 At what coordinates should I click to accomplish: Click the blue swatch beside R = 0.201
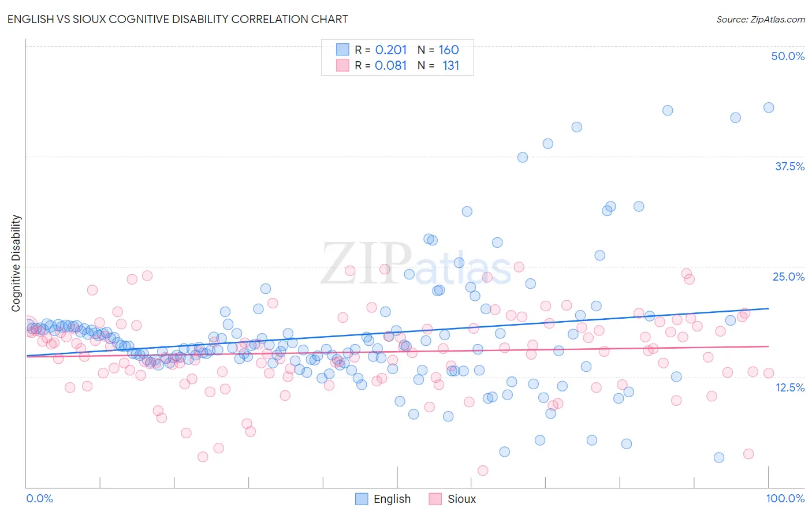[343, 50]
